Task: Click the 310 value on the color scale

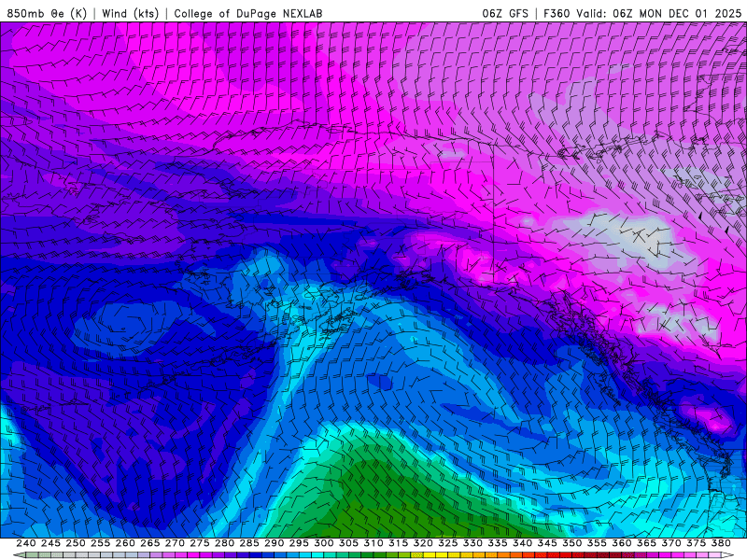Action: coord(373,543)
